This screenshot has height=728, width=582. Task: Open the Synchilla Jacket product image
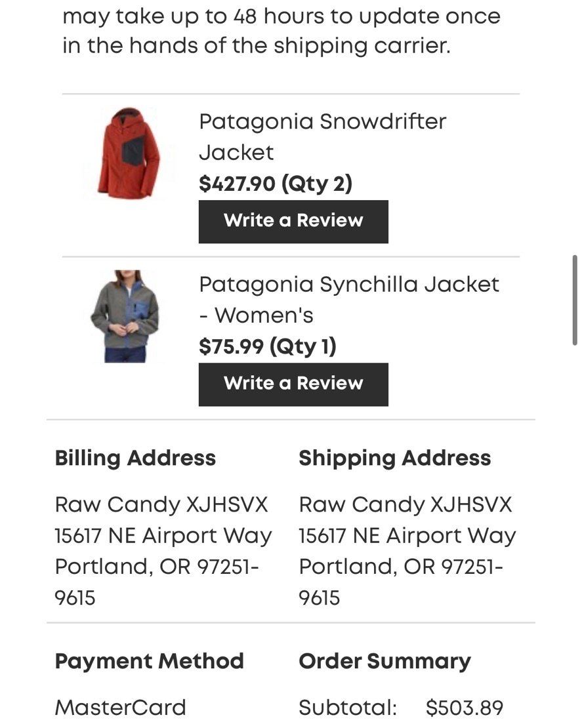(125, 316)
